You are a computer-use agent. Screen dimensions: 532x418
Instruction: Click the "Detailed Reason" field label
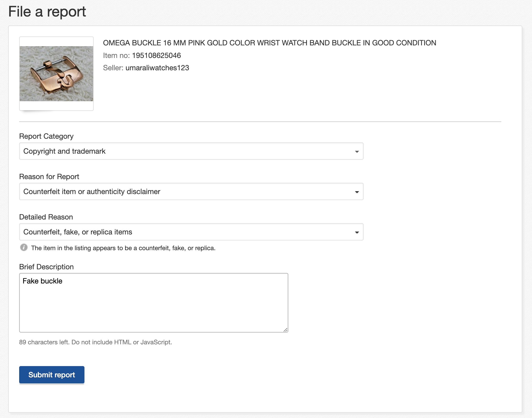click(x=46, y=217)
